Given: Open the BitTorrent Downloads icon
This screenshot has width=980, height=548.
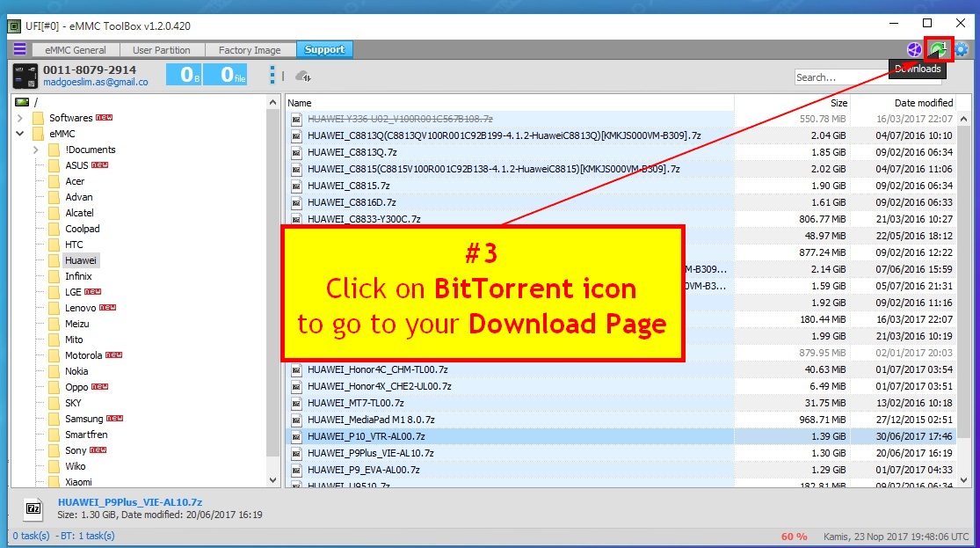Looking at the screenshot, I should pyautogui.click(x=938, y=48).
